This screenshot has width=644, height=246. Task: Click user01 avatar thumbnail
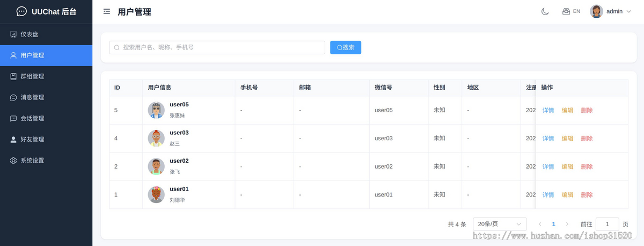click(156, 194)
